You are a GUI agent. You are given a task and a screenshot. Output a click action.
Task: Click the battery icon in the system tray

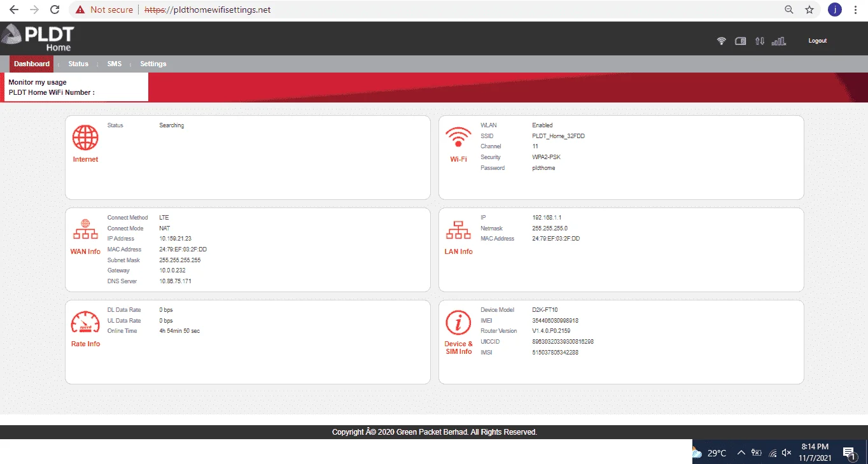click(x=757, y=453)
